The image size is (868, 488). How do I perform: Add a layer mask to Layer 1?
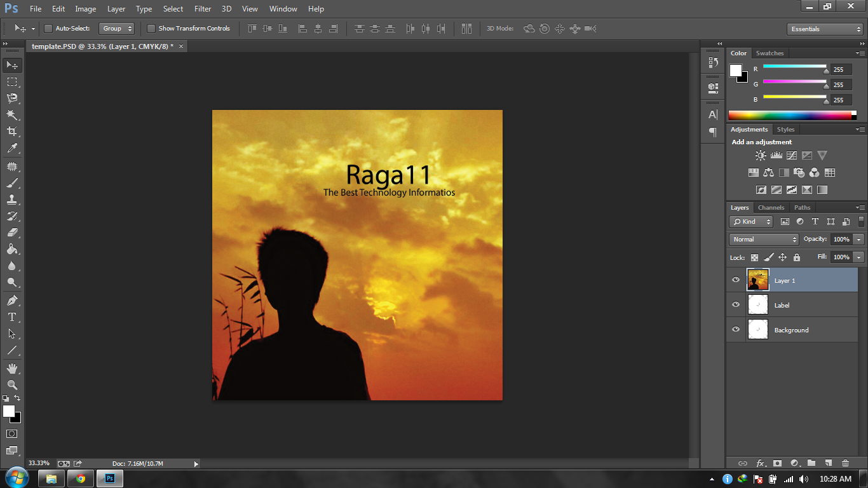(x=778, y=463)
